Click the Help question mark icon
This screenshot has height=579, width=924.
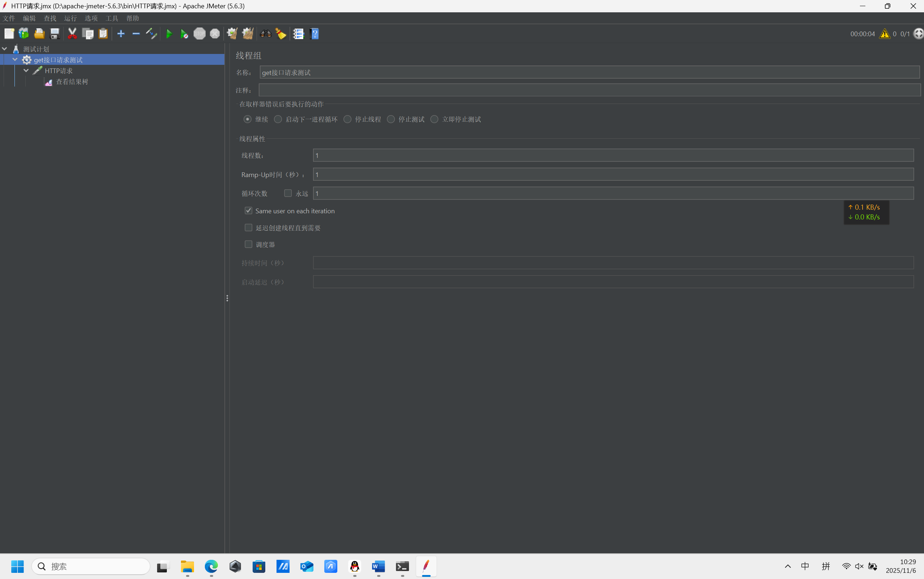coord(314,34)
